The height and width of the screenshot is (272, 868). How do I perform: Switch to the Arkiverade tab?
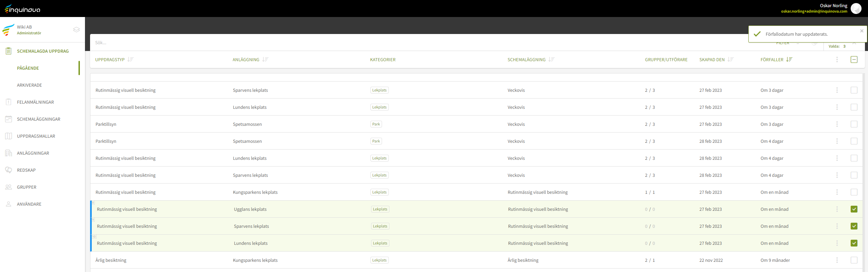coord(30,85)
